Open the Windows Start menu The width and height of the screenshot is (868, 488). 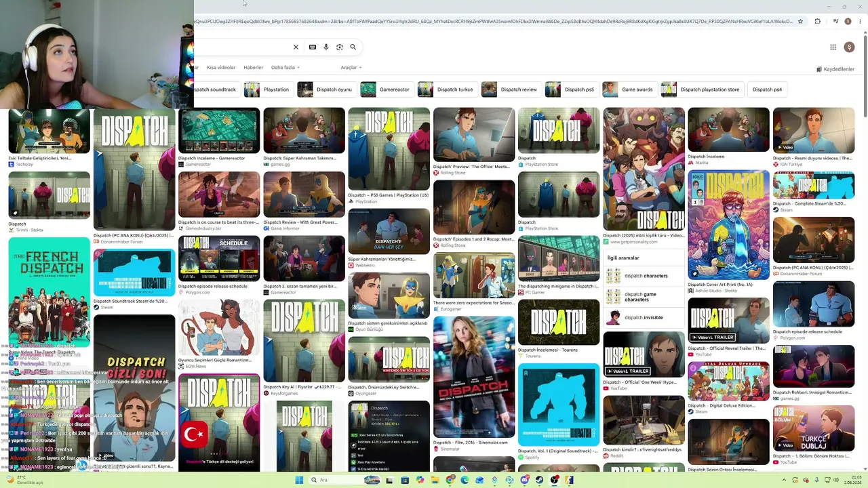coord(299,480)
